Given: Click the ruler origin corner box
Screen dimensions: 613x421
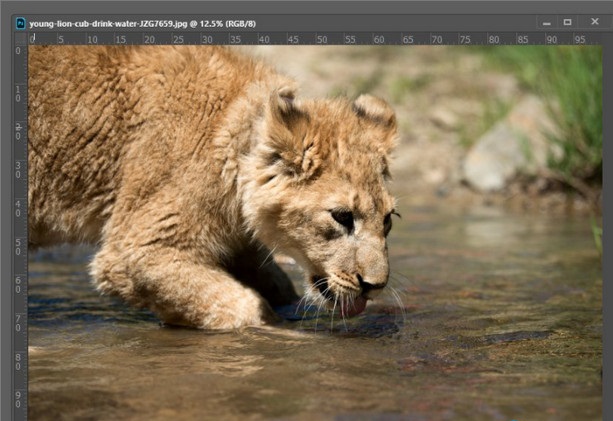Looking at the screenshot, I should 19,38.
